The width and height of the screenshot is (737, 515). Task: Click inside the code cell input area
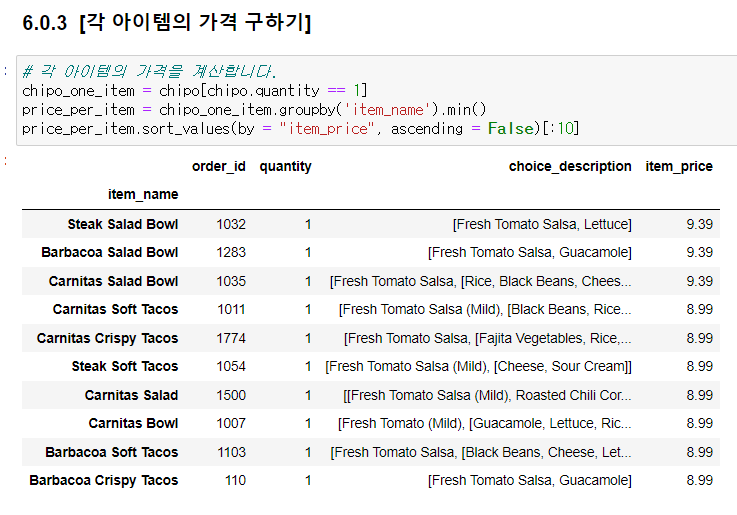click(x=376, y=101)
